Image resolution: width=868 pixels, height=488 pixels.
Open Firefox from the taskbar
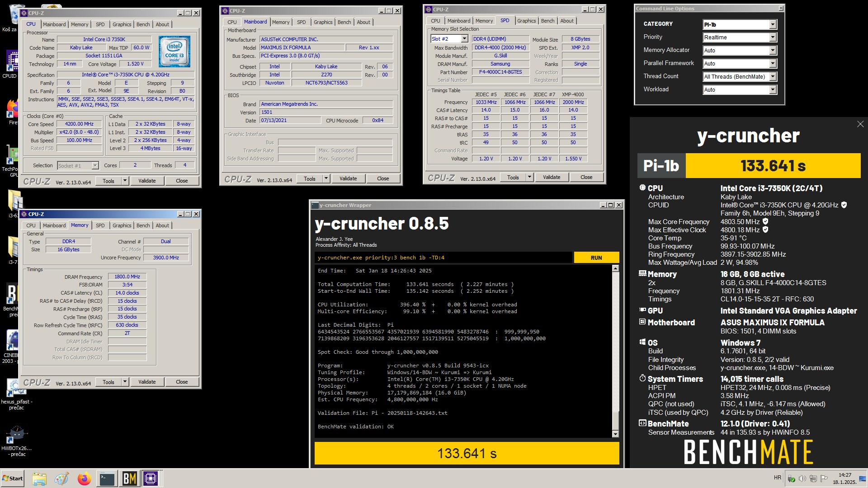[x=84, y=479]
